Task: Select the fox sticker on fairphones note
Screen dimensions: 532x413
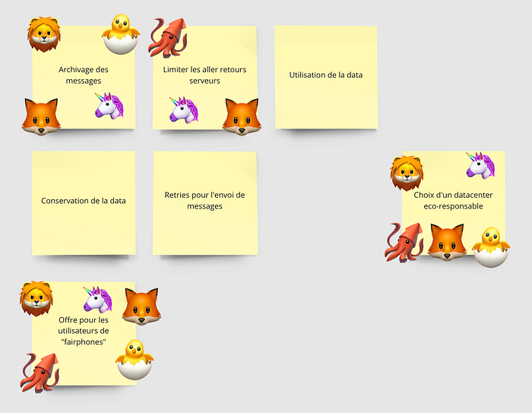Action: [x=141, y=307]
